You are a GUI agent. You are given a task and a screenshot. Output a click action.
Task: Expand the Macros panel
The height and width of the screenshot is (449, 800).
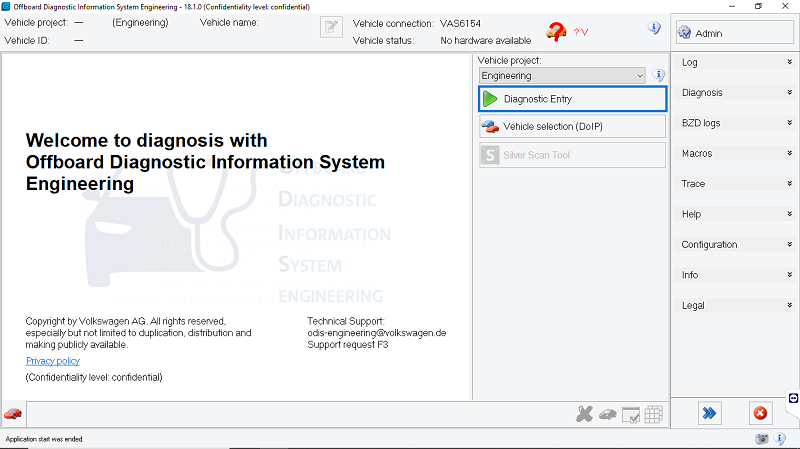pos(736,154)
